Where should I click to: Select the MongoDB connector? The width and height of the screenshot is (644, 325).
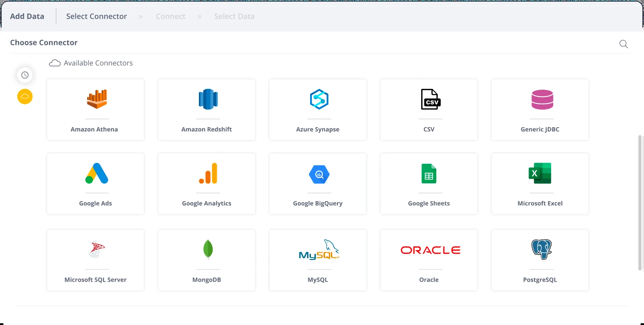207,260
